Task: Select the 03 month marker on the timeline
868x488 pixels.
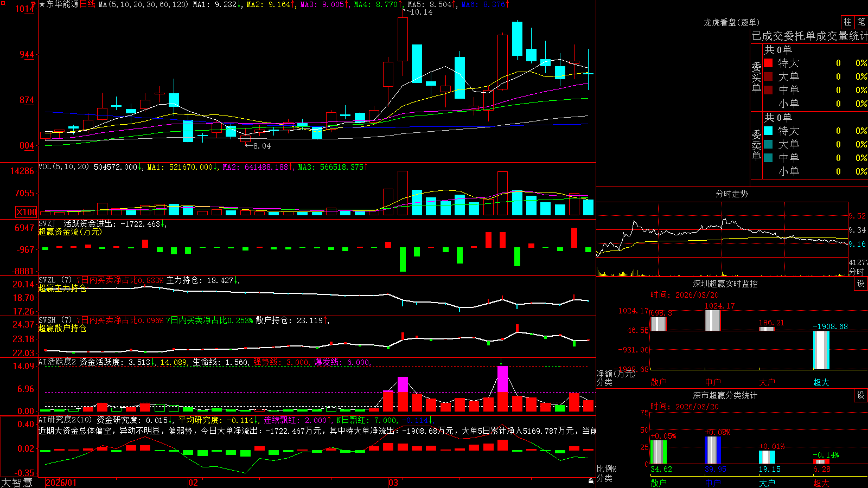Action: click(393, 483)
